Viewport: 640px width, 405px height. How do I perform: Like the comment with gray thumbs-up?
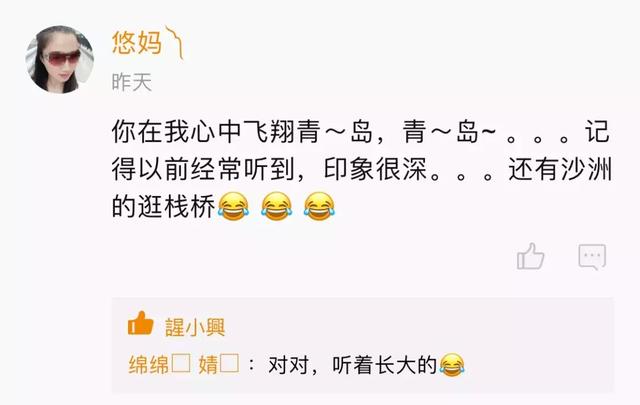[x=530, y=257]
